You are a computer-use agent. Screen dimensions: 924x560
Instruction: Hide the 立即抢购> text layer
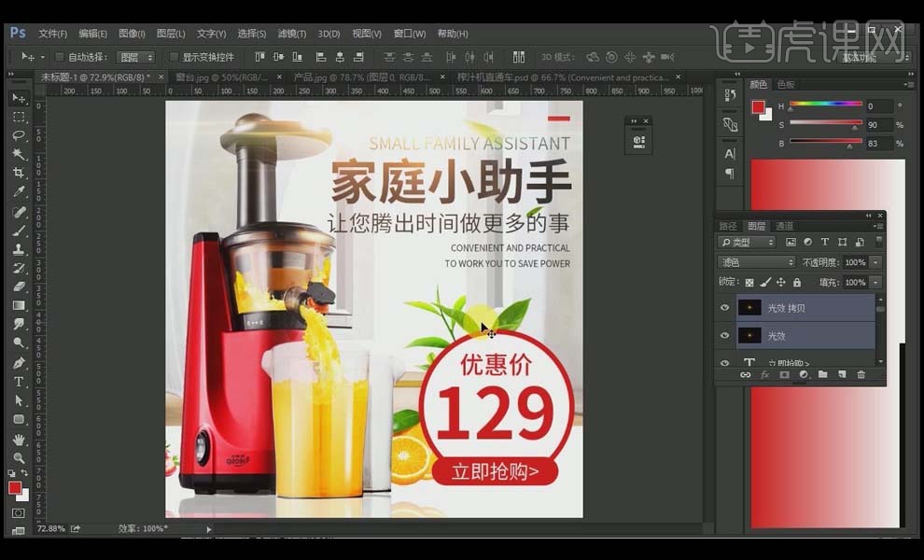coord(725,362)
